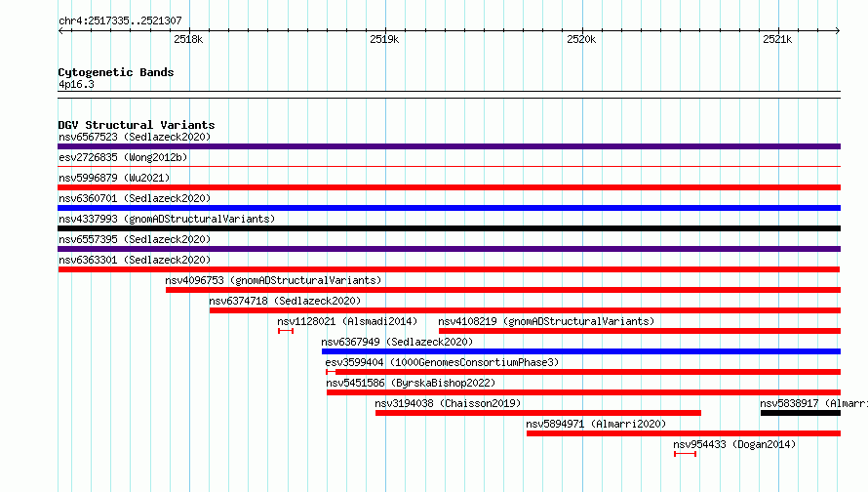The height and width of the screenshot is (492, 868).
Task: Click the Cytogenetic Bands track title
Action: pos(116,72)
